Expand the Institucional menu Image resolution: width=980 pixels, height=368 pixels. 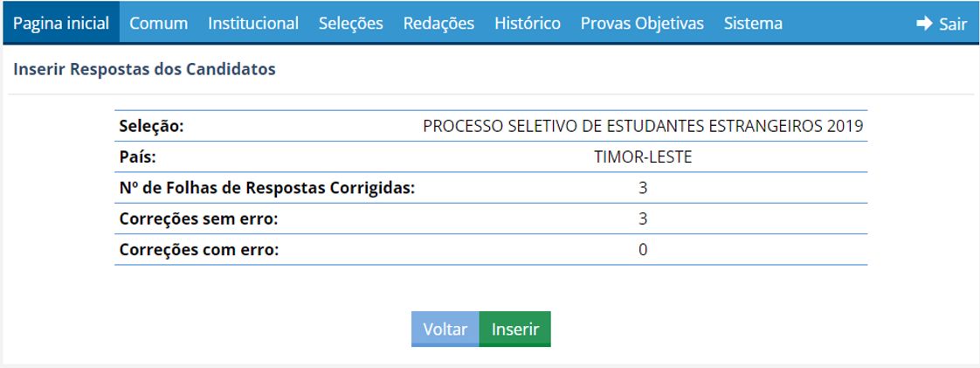(x=253, y=24)
